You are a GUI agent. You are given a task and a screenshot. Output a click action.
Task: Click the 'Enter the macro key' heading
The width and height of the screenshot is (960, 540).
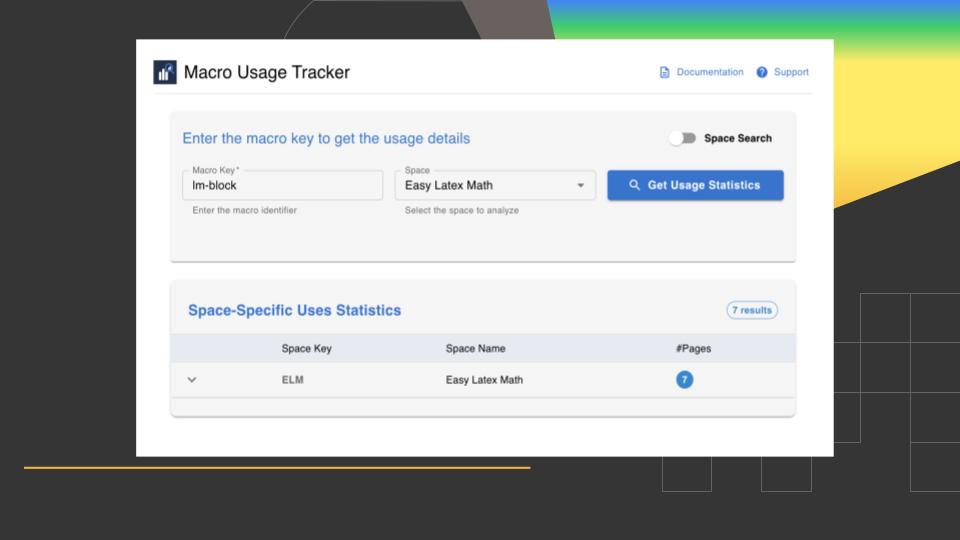tap(326, 138)
